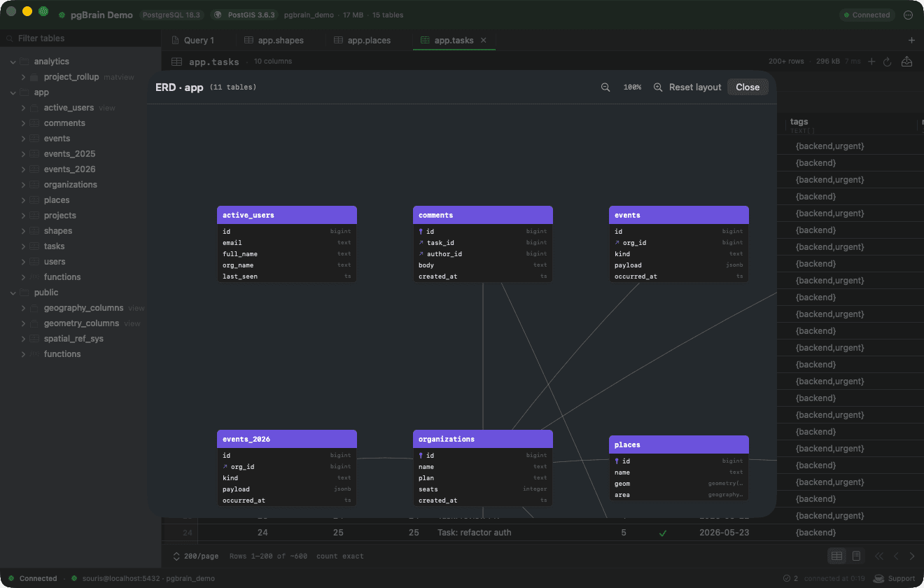Select the app.tasks tab
This screenshot has height=588, width=924.
(x=454, y=41)
